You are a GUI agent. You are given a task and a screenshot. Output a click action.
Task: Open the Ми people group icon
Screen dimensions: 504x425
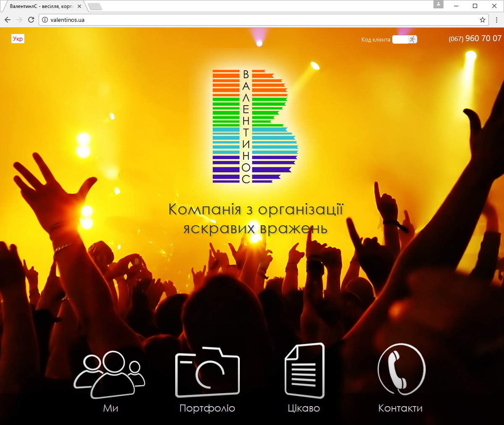[110, 374]
